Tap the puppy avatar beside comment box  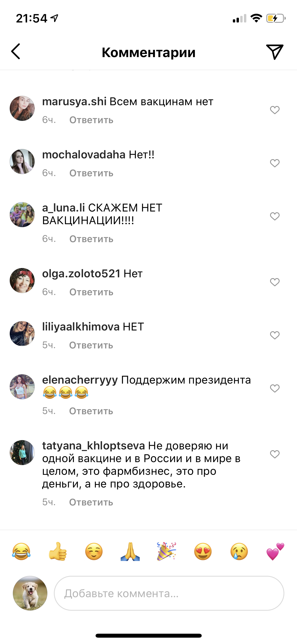pos(30,593)
